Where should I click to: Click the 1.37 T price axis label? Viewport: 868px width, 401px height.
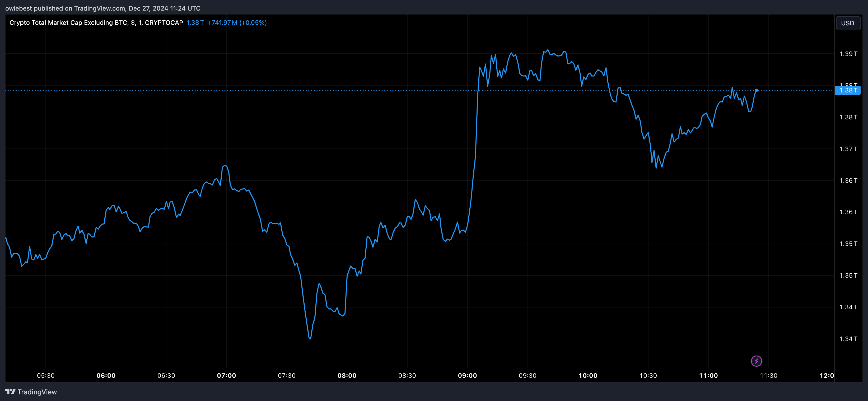pyautogui.click(x=848, y=149)
